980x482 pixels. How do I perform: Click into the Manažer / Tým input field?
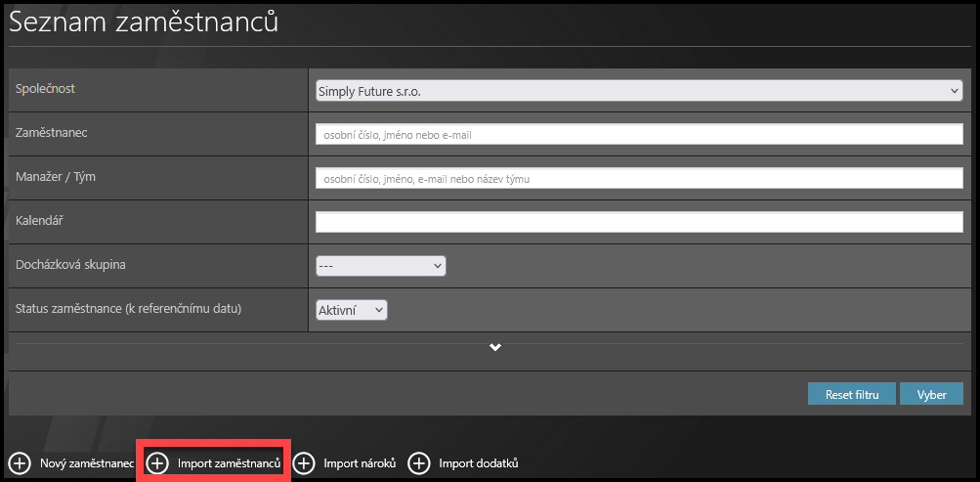639,179
